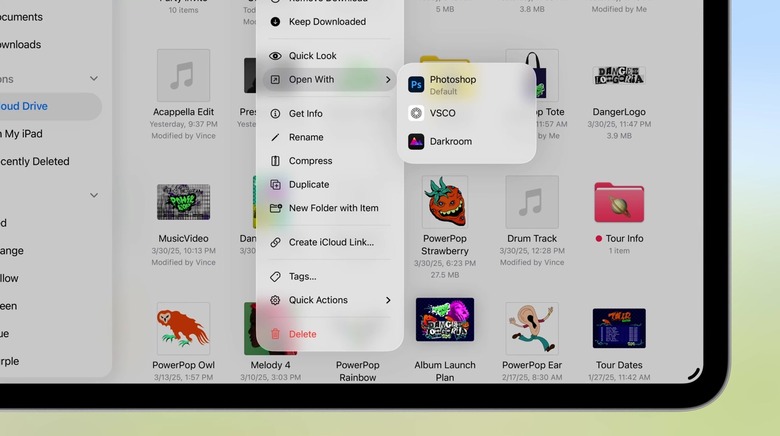Select New Folder with Item
Screen dimensions: 780x436
point(330,208)
